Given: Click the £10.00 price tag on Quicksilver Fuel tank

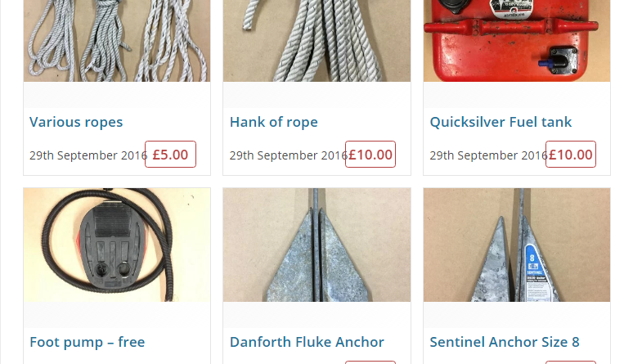Looking at the screenshot, I should 570,155.
